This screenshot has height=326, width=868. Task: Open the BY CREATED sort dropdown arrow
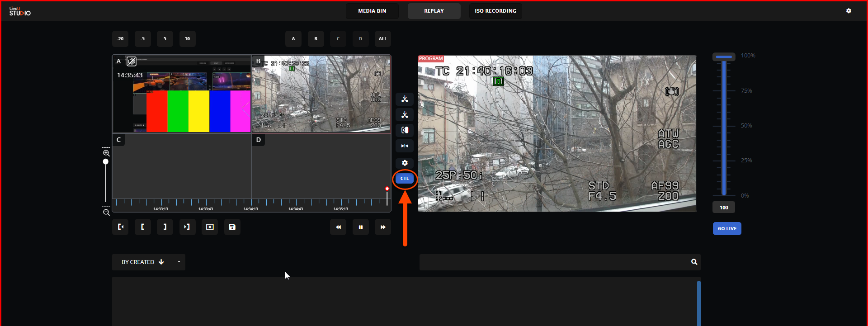coord(179,262)
